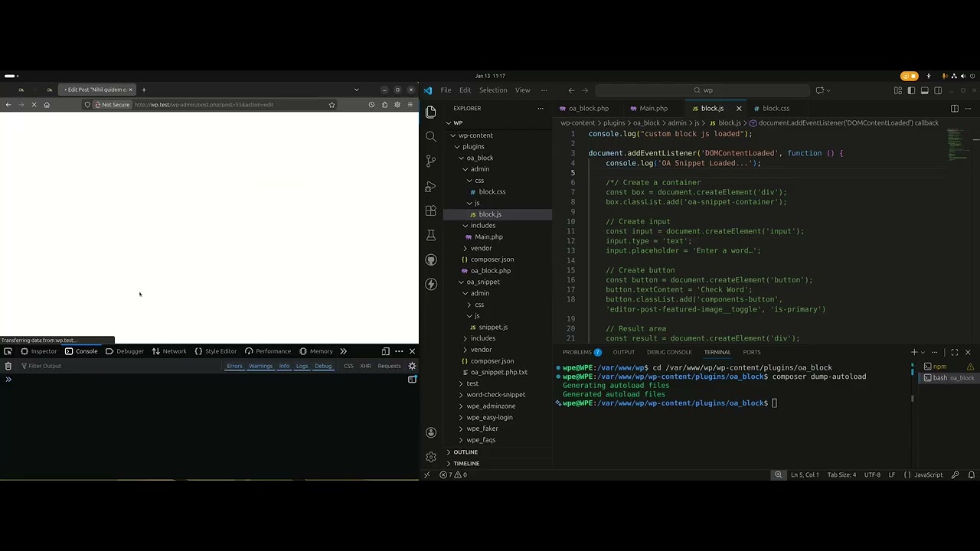Screen dimensions: 980x551
Task: Switch to block.css editor tab
Action: (776, 109)
